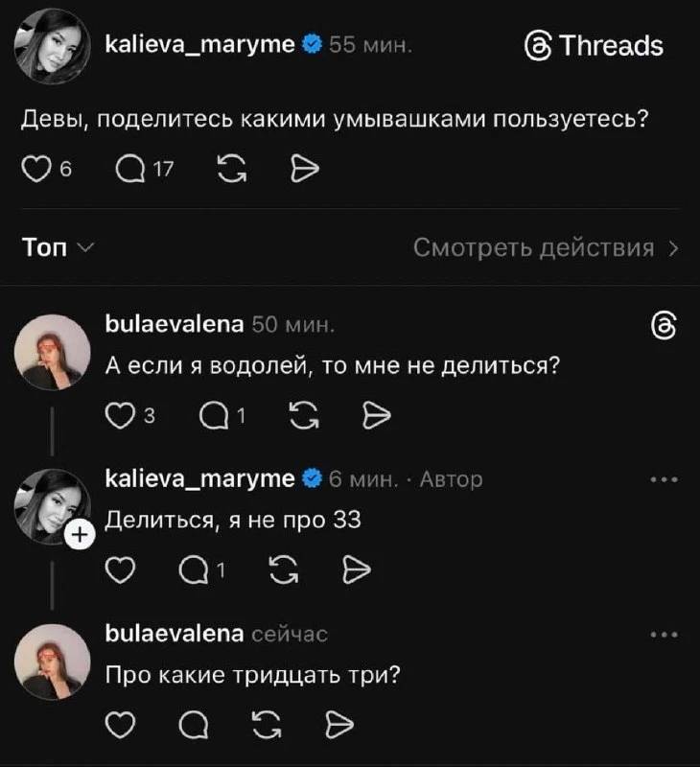Open the username kalieva_maryme profile
This screenshot has width=700, height=767.
(x=201, y=43)
